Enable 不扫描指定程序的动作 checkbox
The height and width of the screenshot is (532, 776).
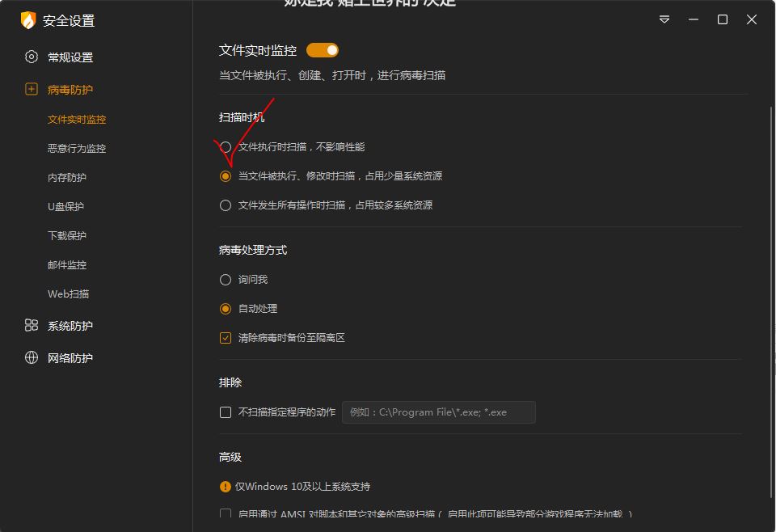[x=226, y=412]
